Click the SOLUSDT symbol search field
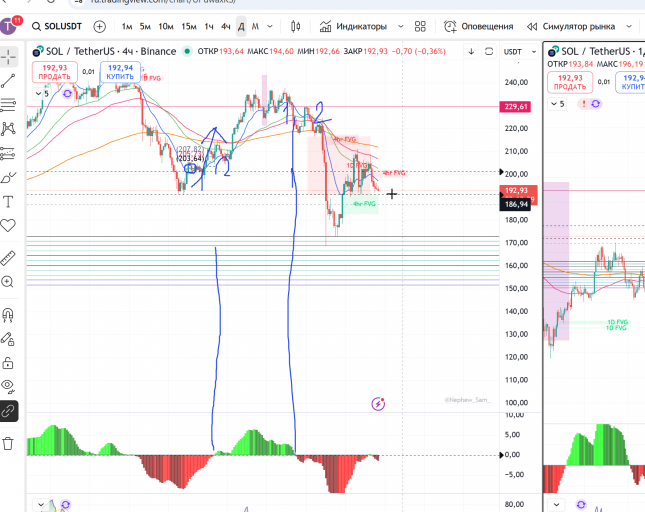The height and width of the screenshot is (512, 645). [x=57, y=26]
